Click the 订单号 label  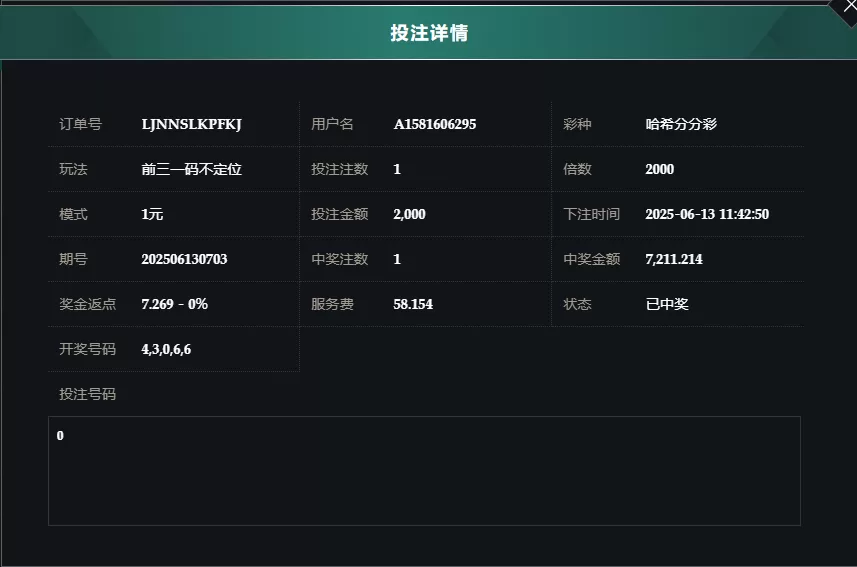coord(80,124)
